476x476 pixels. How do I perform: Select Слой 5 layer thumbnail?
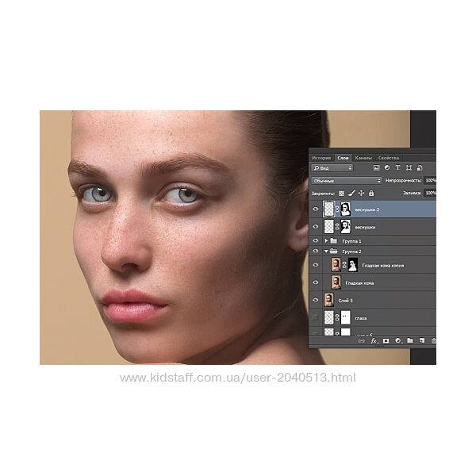328,300
